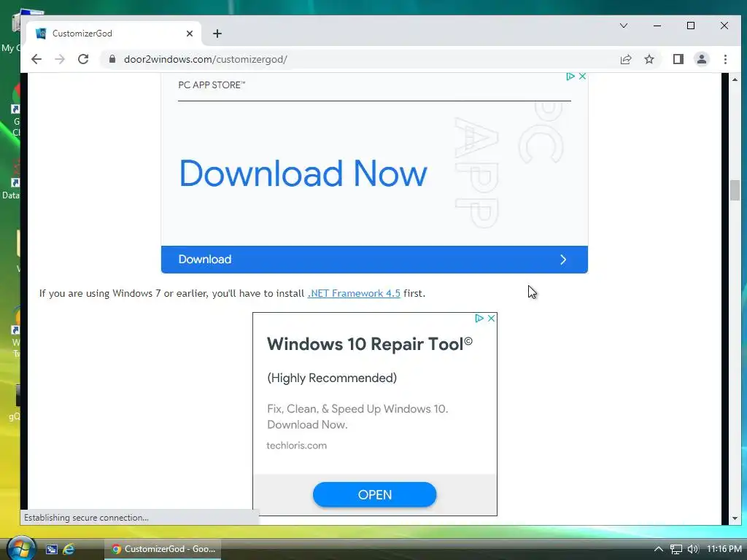This screenshot has height=560, width=747.
Task: Click the Highly Recommended ad text
Action: pos(332,378)
